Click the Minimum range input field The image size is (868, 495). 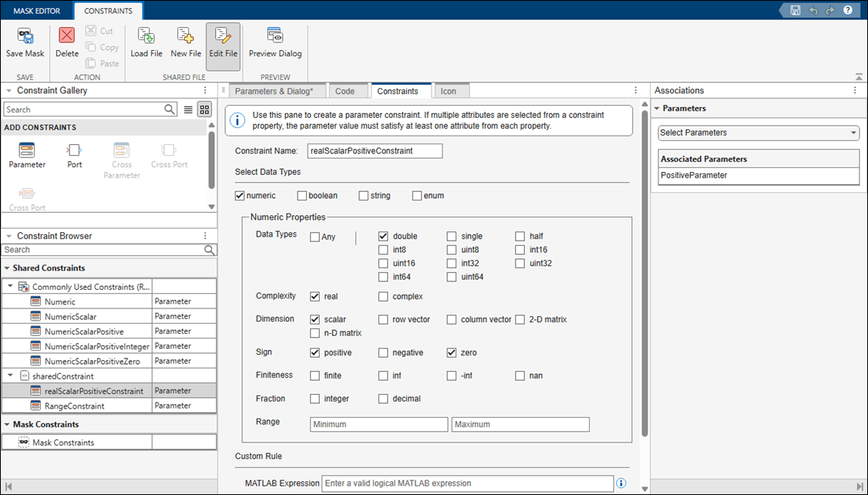[378, 424]
